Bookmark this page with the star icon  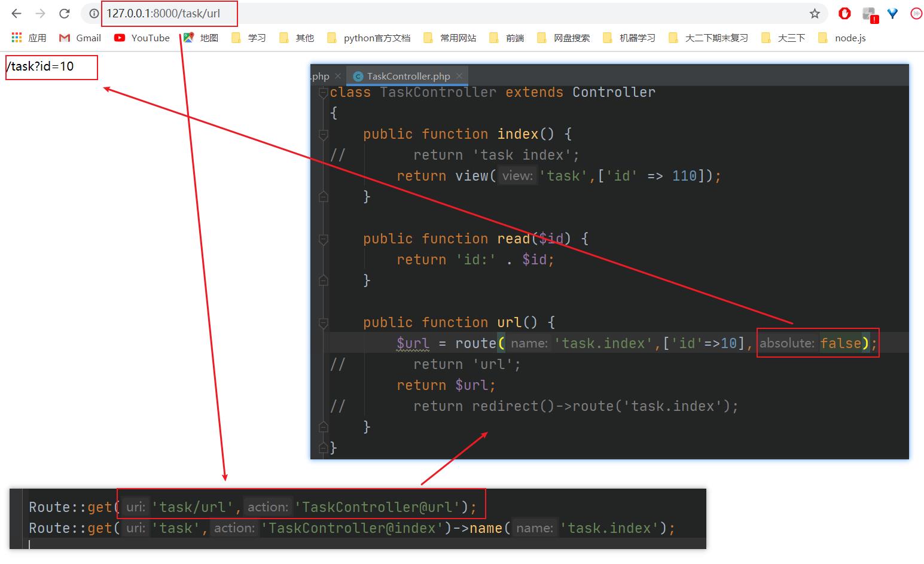815,13
